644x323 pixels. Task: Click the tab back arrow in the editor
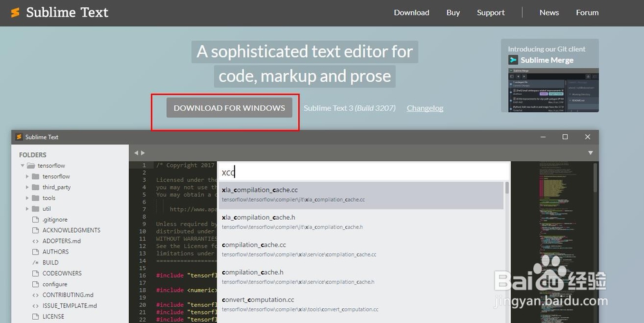[136, 153]
